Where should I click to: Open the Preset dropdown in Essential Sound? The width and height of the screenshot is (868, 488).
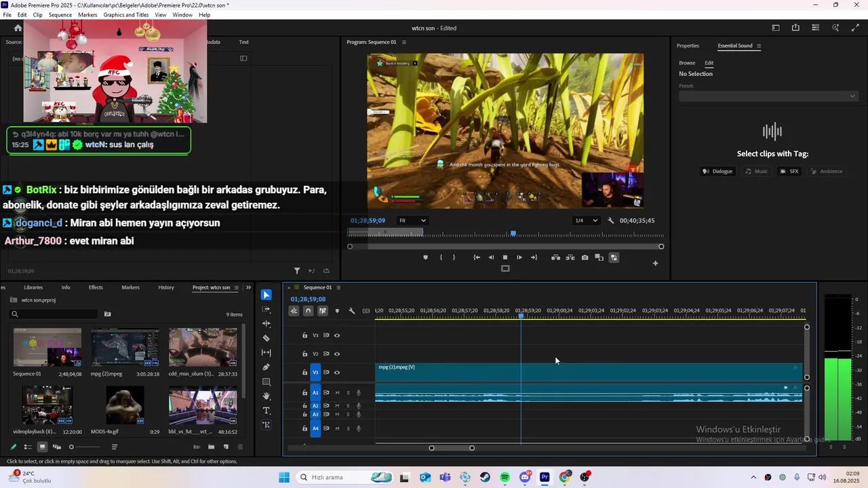pyautogui.click(x=768, y=96)
